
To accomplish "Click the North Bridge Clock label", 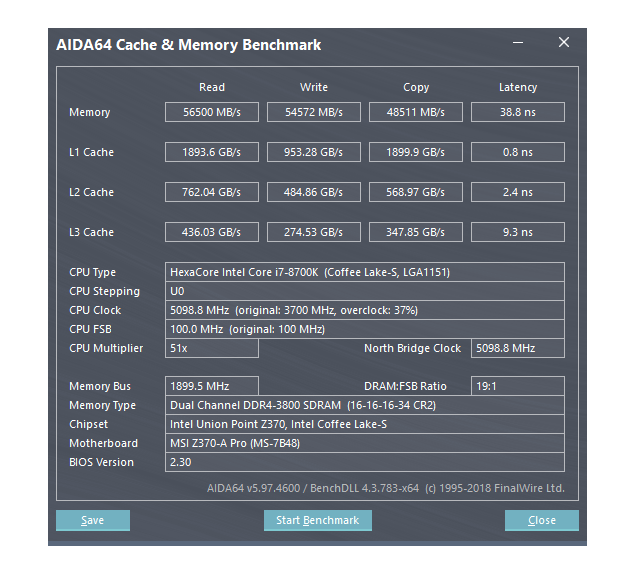I will pos(412,348).
